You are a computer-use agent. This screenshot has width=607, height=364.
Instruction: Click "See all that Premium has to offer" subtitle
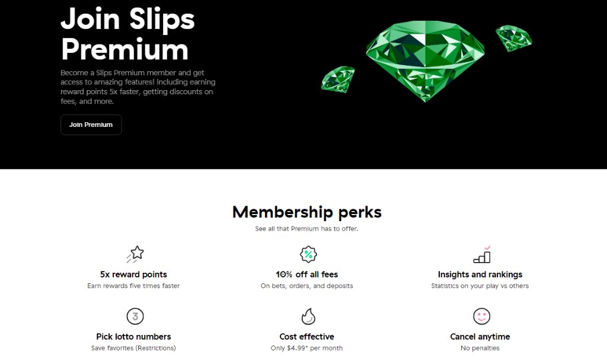306,229
